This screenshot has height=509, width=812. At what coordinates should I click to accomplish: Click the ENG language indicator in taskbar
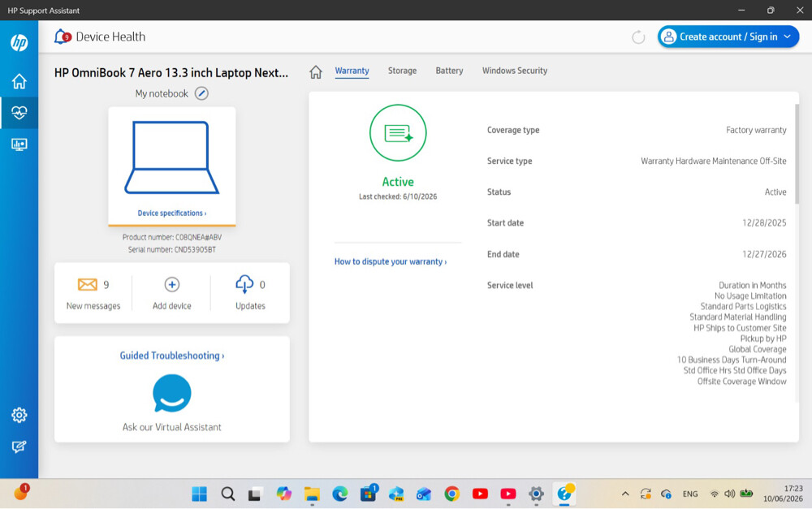(x=690, y=494)
